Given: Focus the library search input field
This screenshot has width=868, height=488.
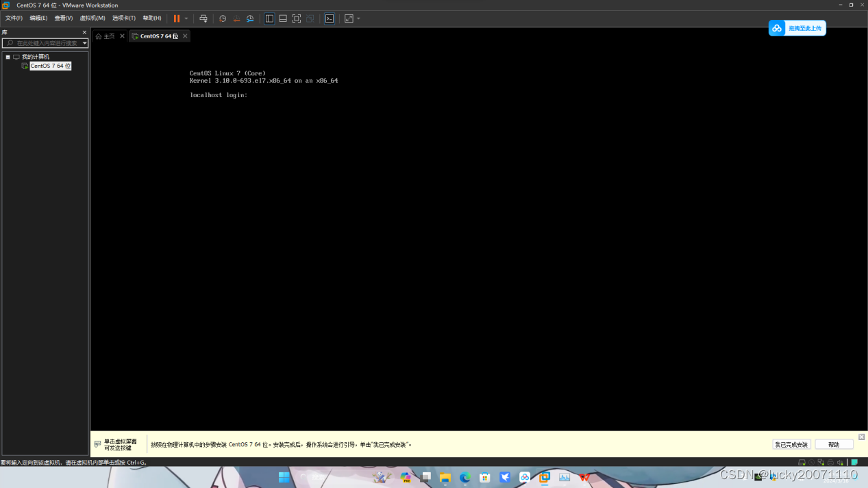Looking at the screenshot, I should tap(47, 43).
